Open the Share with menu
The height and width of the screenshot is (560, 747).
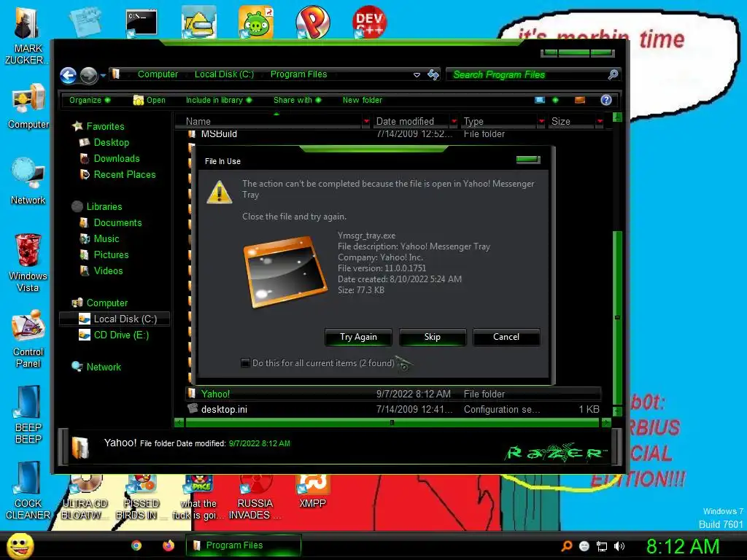pos(298,100)
